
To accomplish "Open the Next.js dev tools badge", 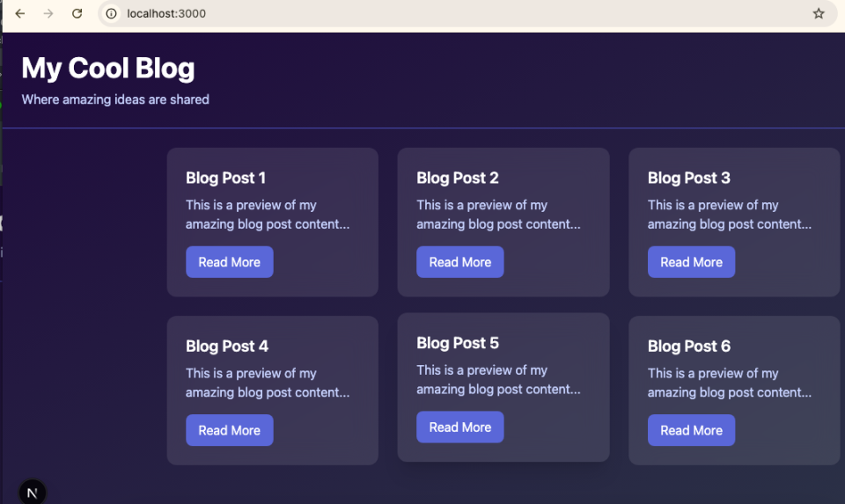I will click(33, 493).
